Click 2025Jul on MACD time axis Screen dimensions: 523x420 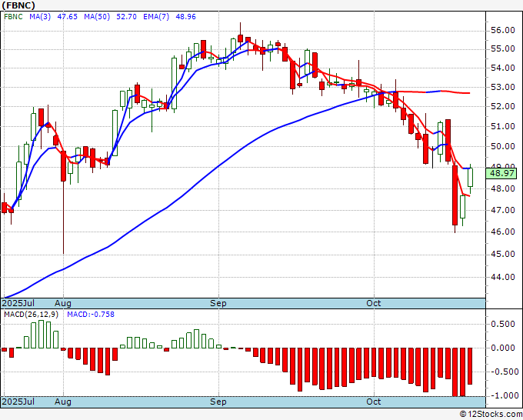pos(18,402)
